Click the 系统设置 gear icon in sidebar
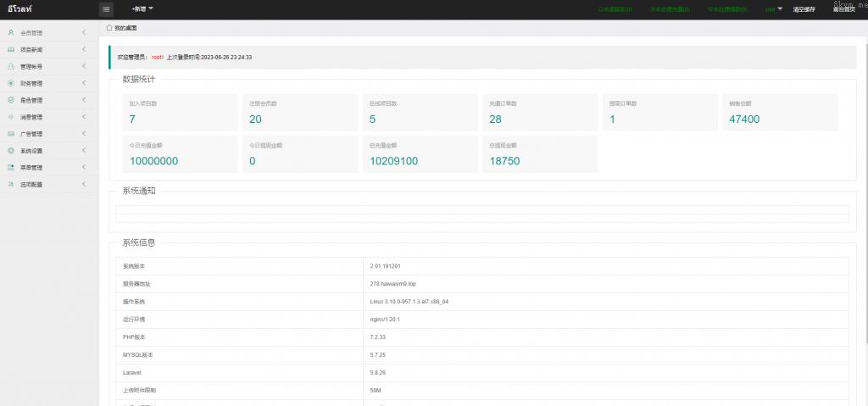Image resolution: width=868 pixels, height=406 pixels. [11, 150]
